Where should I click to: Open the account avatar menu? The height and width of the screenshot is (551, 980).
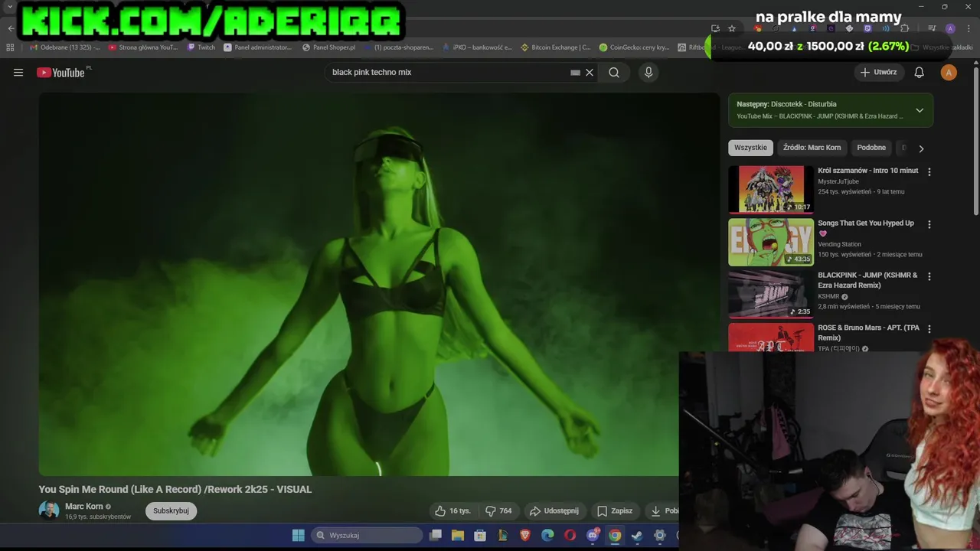coord(949,73)
